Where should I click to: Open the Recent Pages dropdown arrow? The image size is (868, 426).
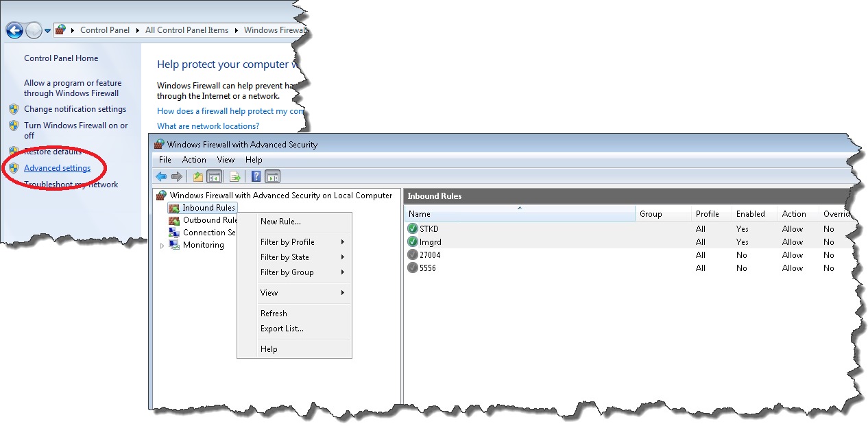click(48, 31)
